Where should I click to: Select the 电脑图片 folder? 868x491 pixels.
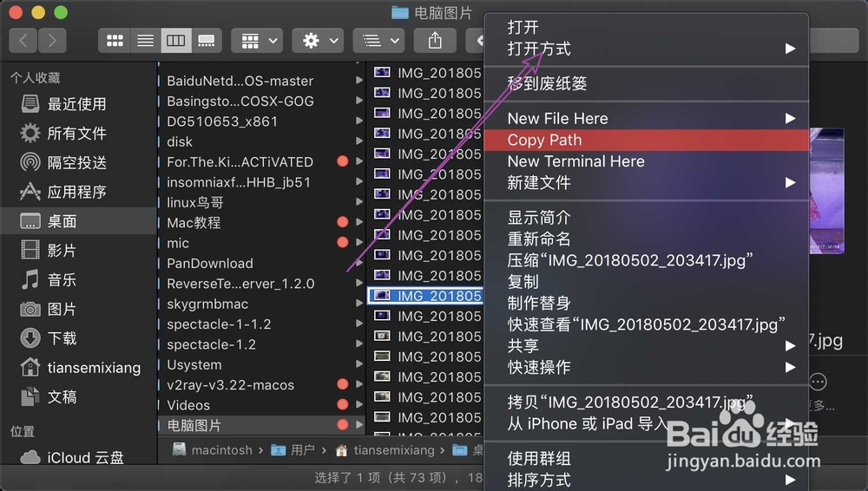pos(261,426)
